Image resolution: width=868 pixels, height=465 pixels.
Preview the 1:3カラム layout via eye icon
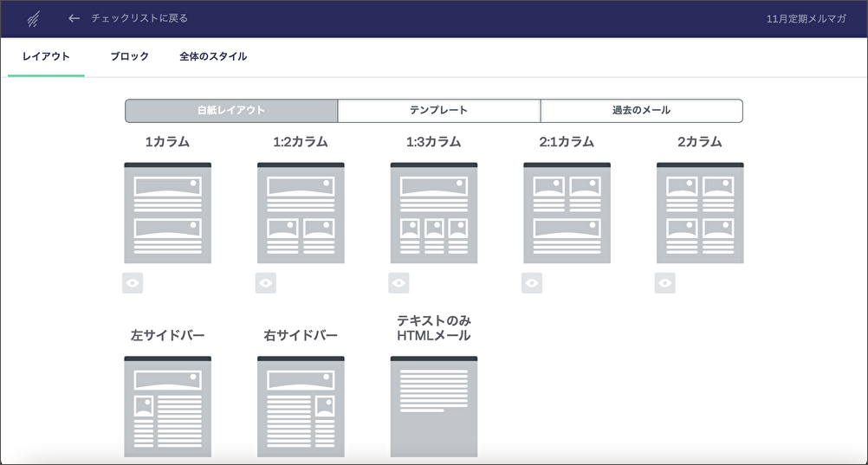(398, 283)
